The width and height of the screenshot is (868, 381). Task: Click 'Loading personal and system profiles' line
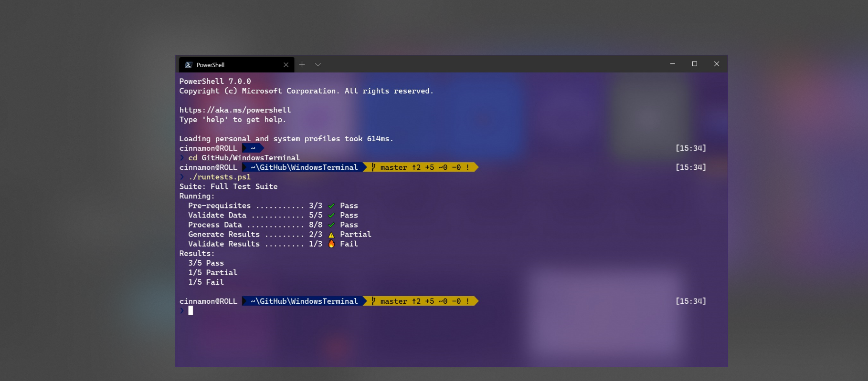[x=286, y=139]
